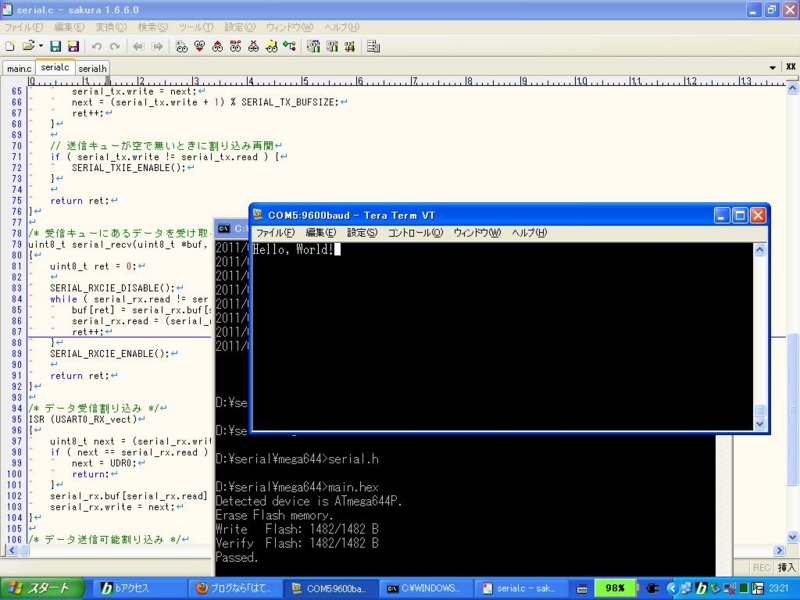Click the teal Save icon
The width and height of the screenshot is (800, 600).
(x=56, y=46)
